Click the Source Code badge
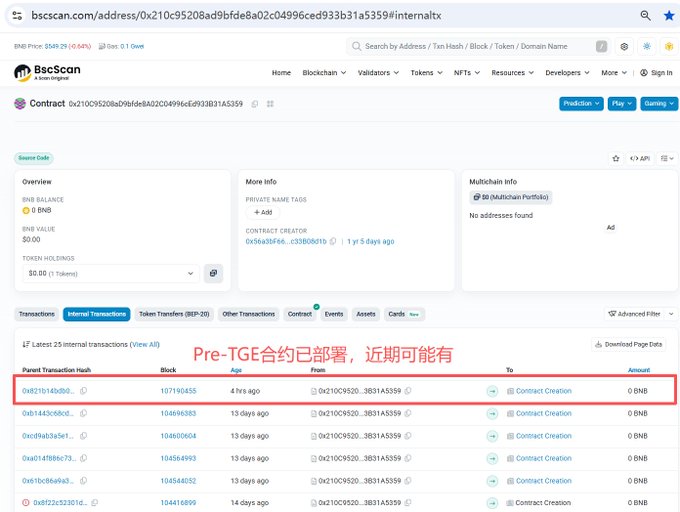This screenshot has height=512, width=680. pos(34,158)
